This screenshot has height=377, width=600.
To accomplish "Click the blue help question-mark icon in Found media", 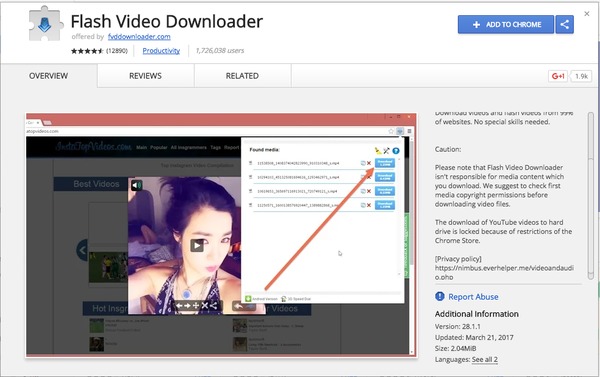I will click(396, 151).
